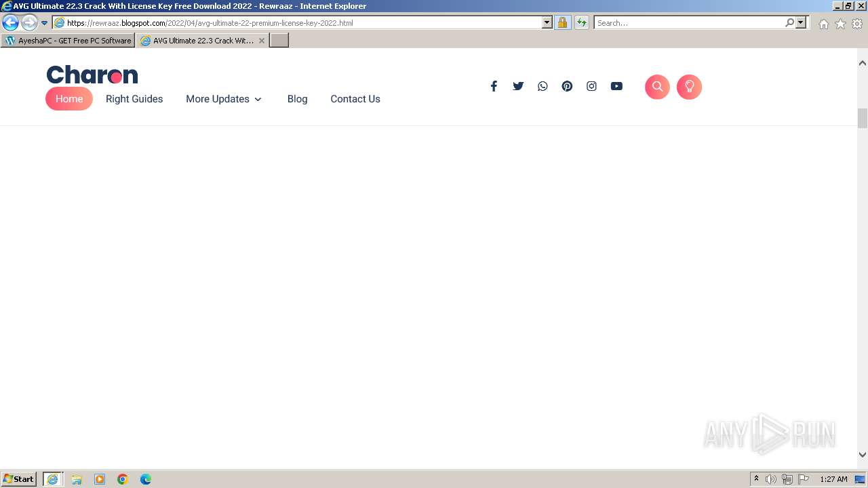Open the Instagram social icon

[591, 86]
